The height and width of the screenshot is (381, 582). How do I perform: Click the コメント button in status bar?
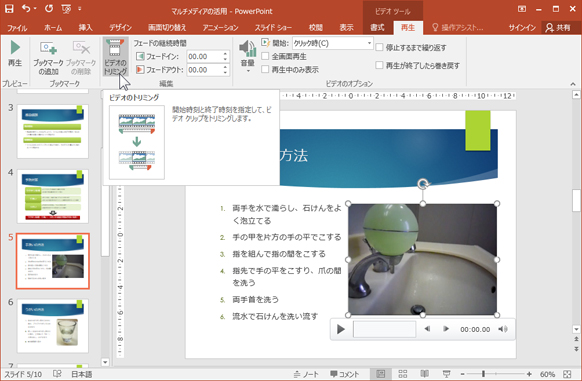coord(345,374)
